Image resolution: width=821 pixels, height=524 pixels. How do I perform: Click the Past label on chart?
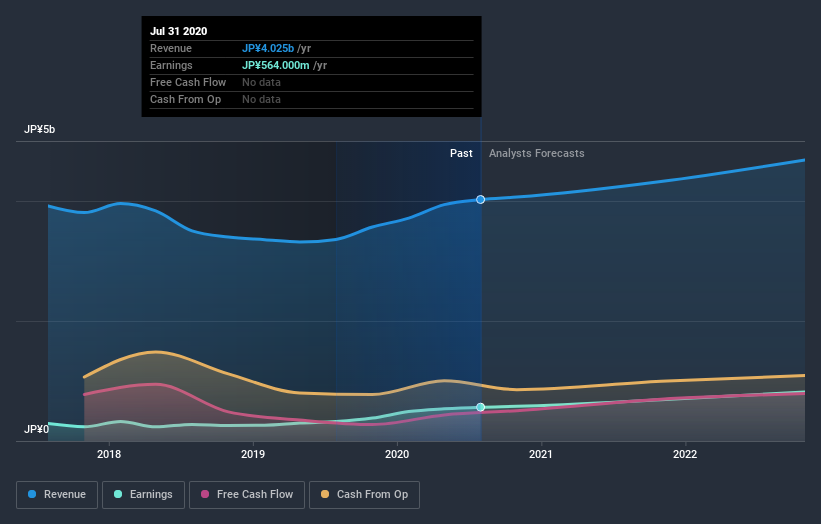(461, 153)
